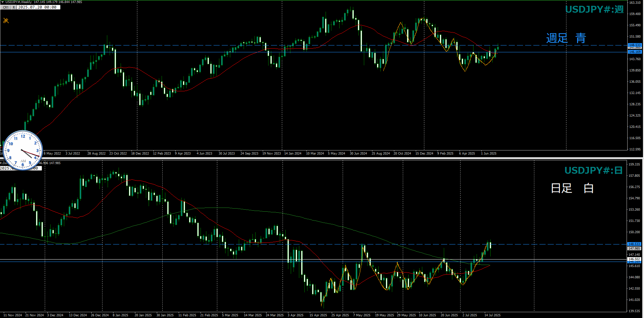644x318 pixels.
Task: Click the 146.169 price tag on weekly chart
Action: coord(635,52)
